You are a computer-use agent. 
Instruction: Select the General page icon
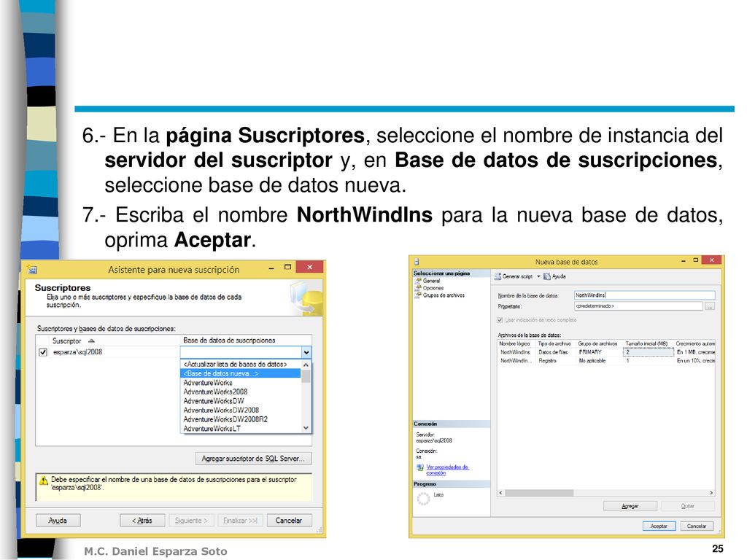[x=418, y=281]
